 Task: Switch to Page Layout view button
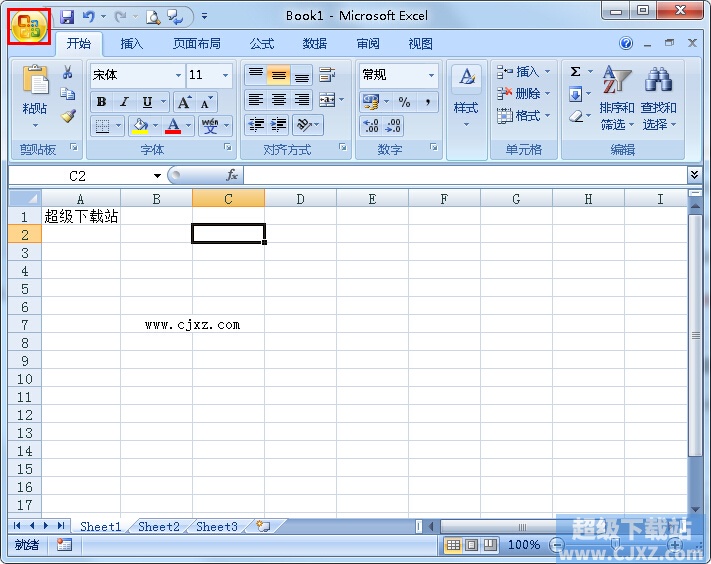point(472,545)
